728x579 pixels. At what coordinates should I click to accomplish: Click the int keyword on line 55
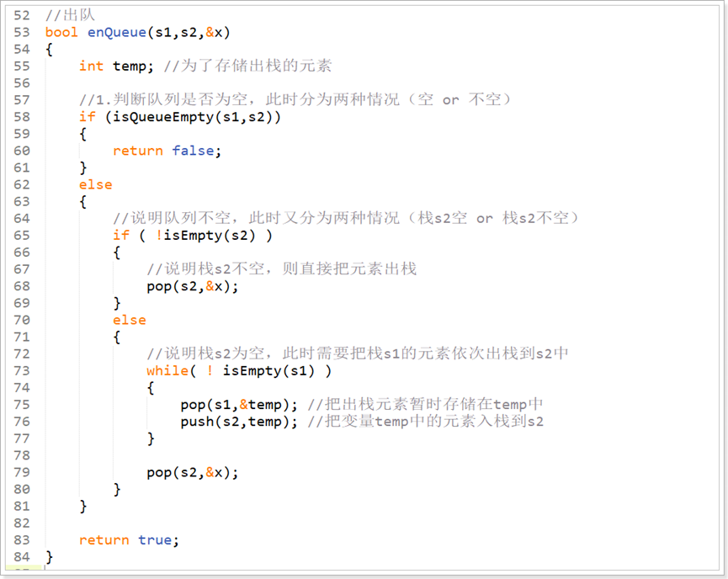pyautogui.click(x=91, y=66)
